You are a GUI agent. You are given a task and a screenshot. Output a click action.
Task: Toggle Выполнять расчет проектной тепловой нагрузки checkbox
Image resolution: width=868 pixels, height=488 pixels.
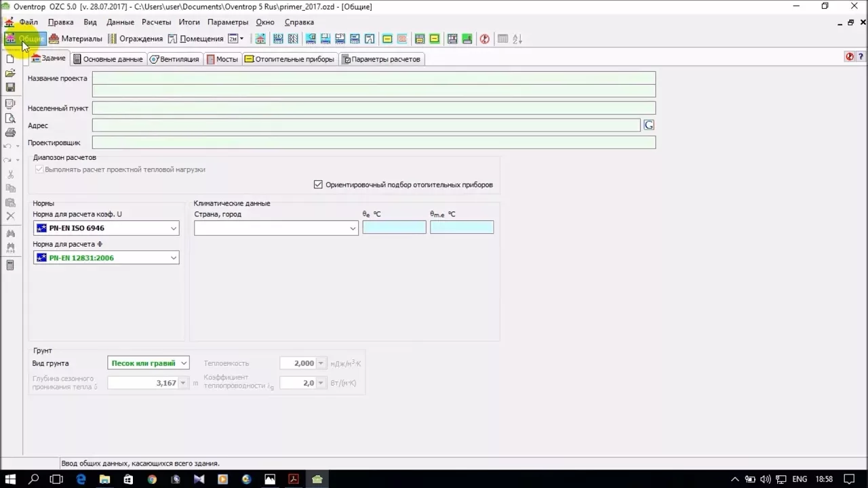(x=39, y=169)
